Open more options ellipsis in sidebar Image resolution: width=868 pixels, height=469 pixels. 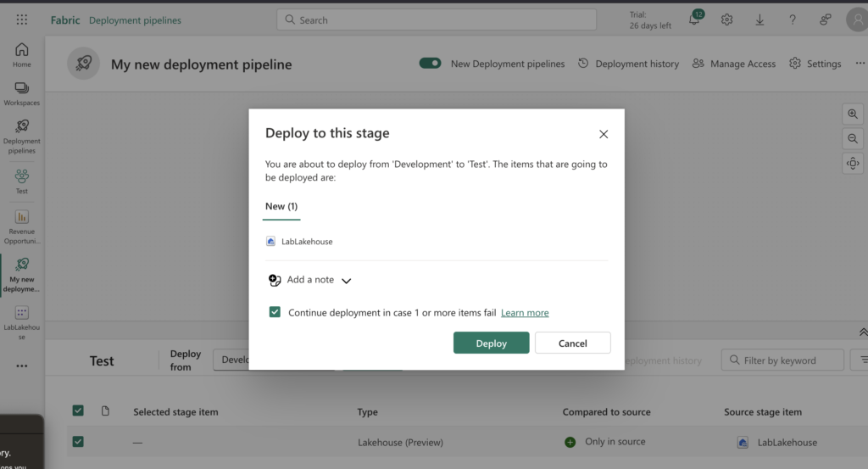pyautogui.click(x=21, y=366)
